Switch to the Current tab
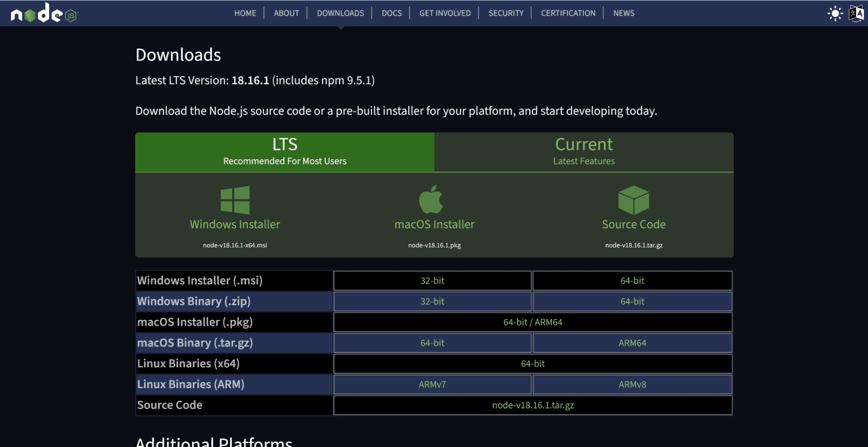This screenshot has width=868, height=447. pyautogui.click(x=584, y=152)
